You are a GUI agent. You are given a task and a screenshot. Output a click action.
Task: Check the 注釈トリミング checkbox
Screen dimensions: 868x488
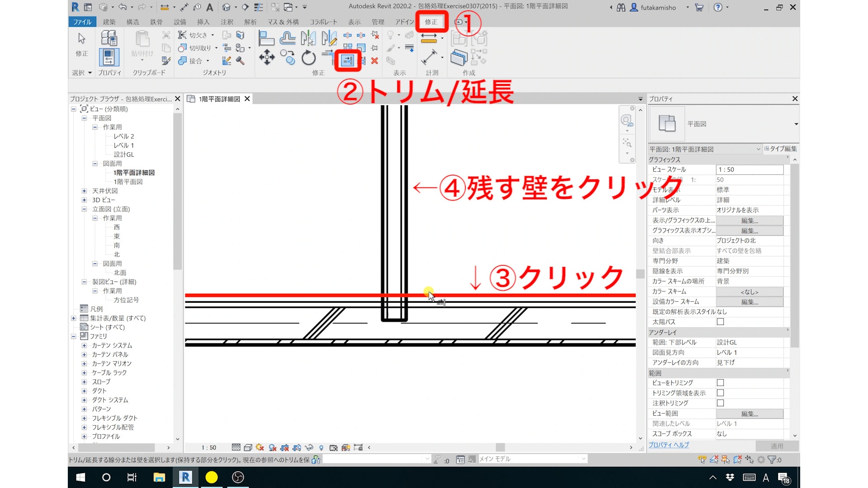pos(720,403)
